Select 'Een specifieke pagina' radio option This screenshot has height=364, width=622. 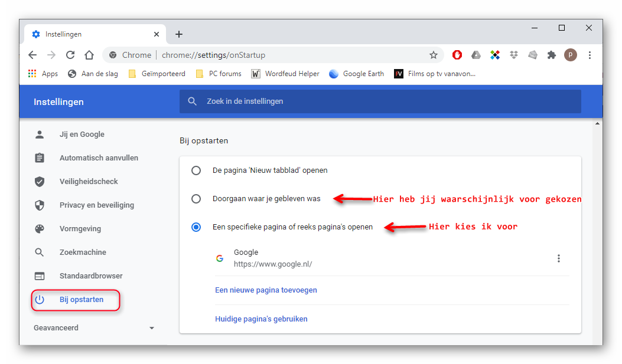[x=196, y=227]
